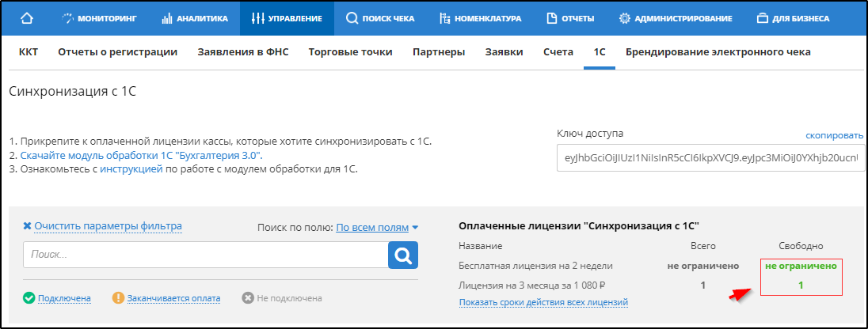Switch to Заявления в ФНС tab
This screenshot has width=868, height=329.
click(x=242, y=52)
